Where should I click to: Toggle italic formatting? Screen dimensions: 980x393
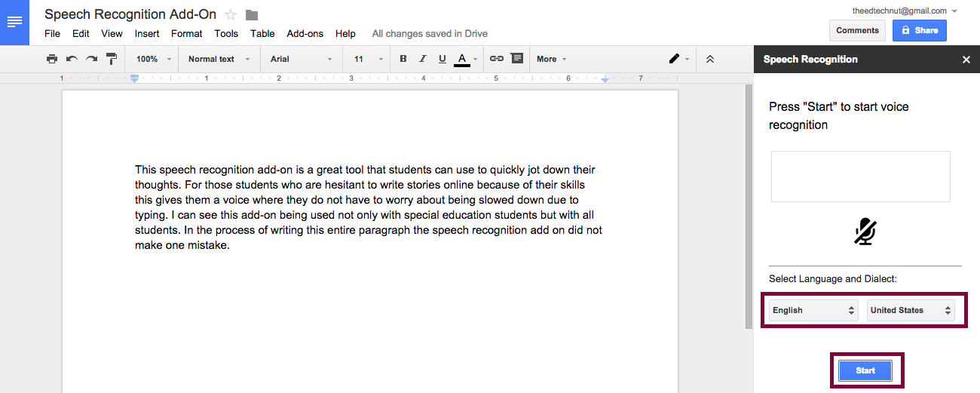422,59
